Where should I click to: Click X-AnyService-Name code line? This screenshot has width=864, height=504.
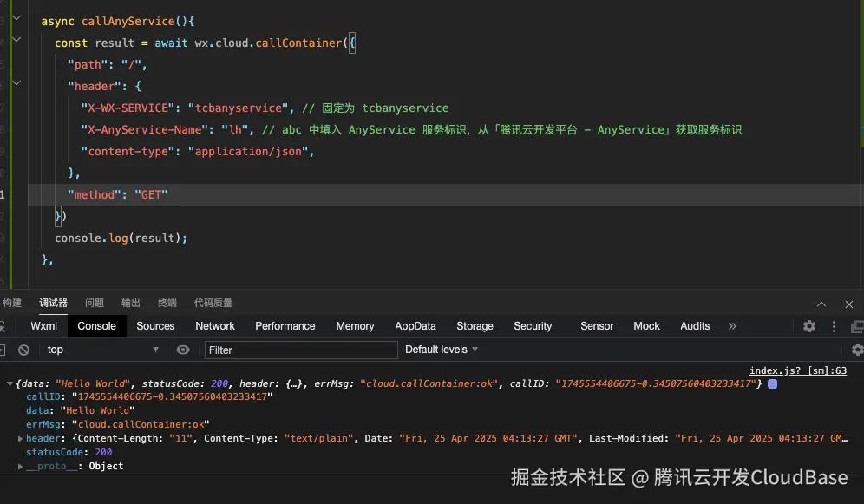[x=411, y=130]
